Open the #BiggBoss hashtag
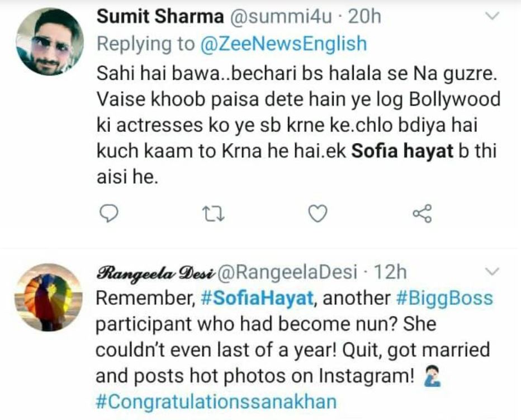521x420 pixels. click(x=444, y=298)
